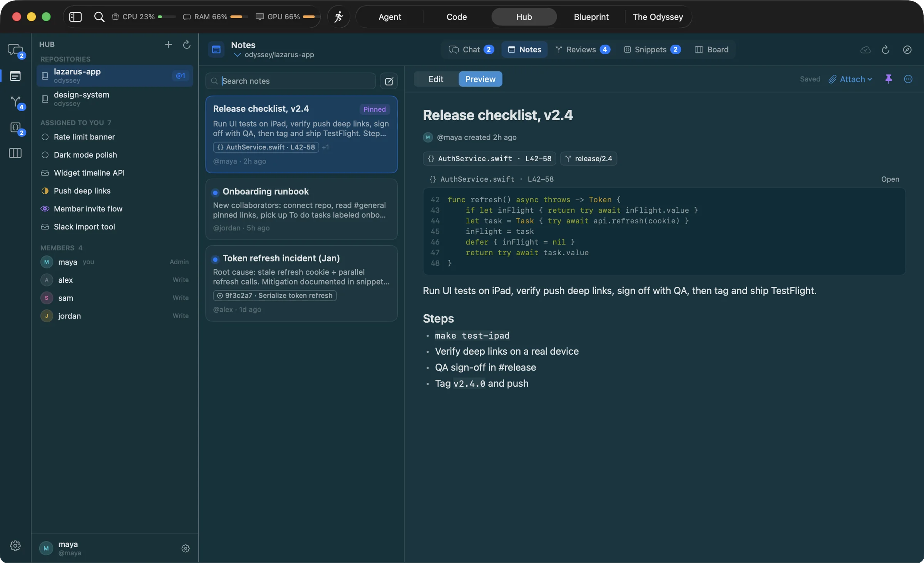Focus the Search notes field

pyautogui.click(x=291, y=81)
